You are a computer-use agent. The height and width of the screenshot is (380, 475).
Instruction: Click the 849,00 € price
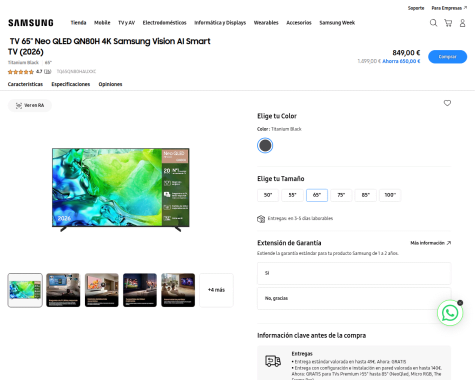point(406,53)
